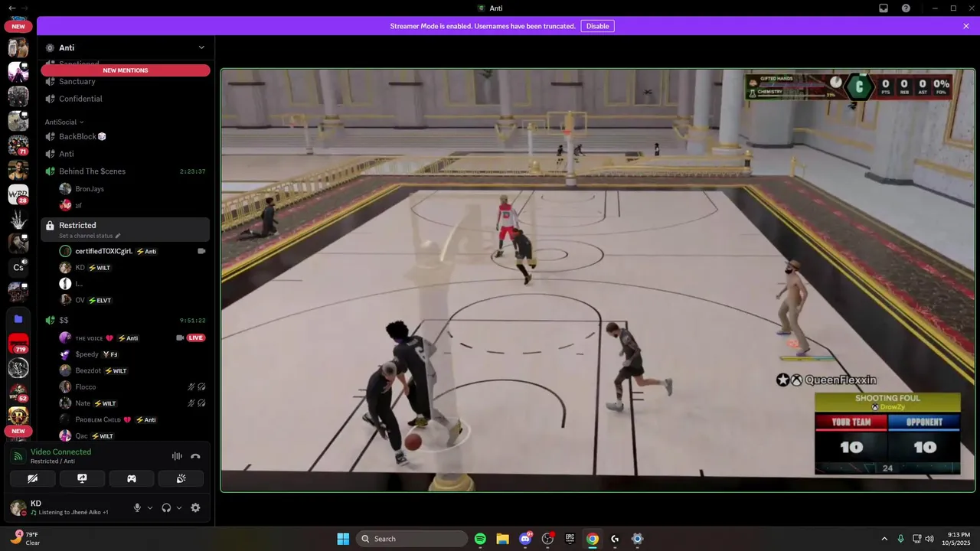Open the soundboard button

(181, 478)
